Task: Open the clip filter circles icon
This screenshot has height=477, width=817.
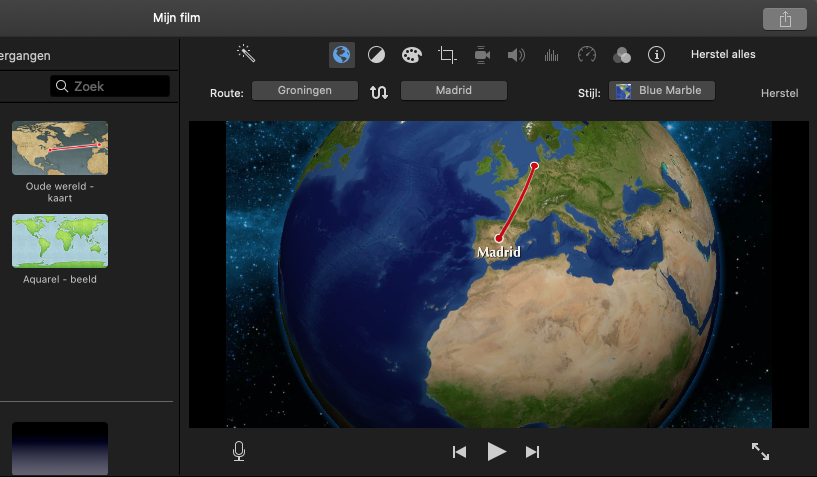Action: pos(622,55)
